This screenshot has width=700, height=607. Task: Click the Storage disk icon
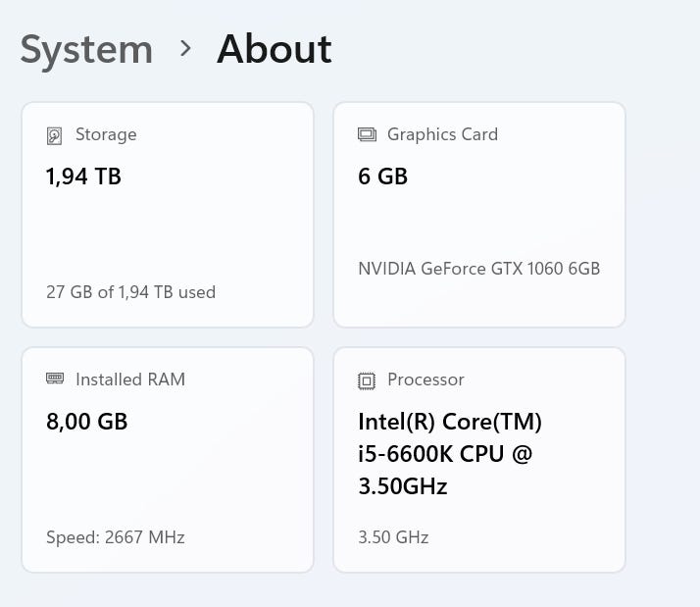pyautogui.click(x=54, y=135)
